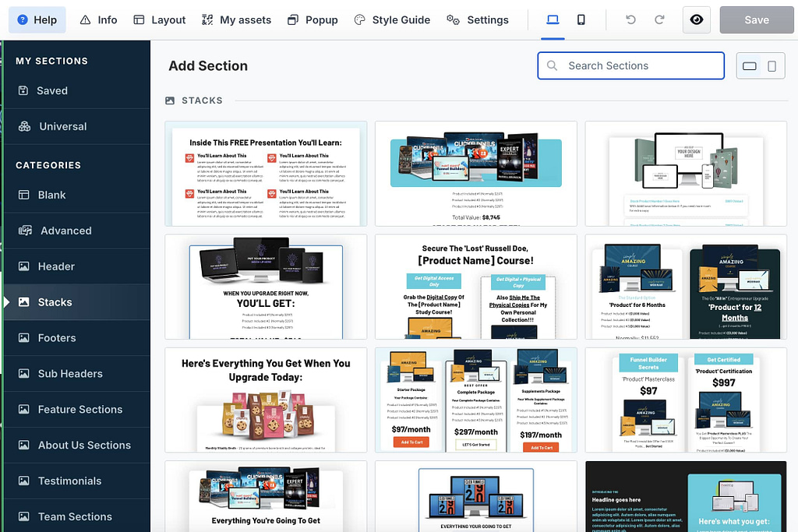Click the STACKS heading image icon
This screenshot has width=798, height=532.
(170, 100)
